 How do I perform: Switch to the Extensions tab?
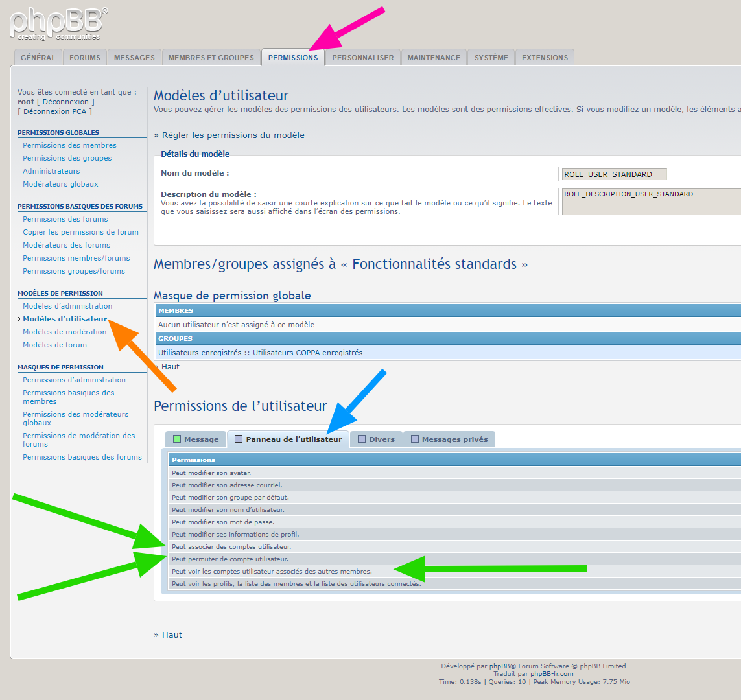[545, 58]
